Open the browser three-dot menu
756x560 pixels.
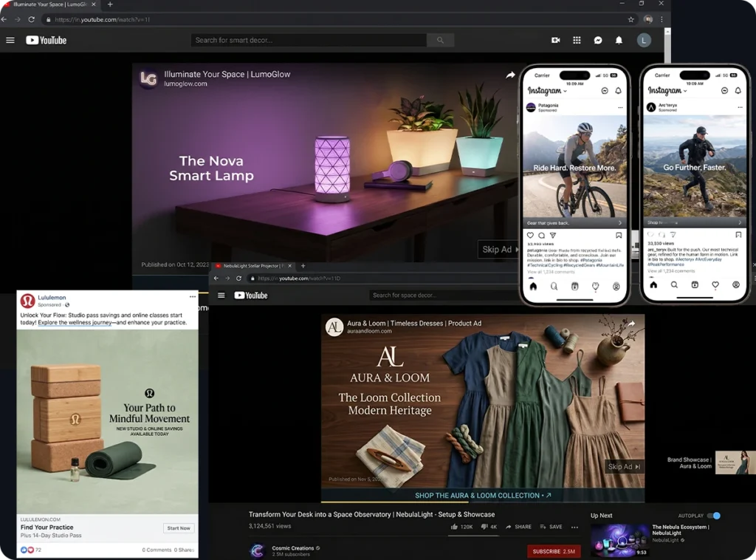pos(661,19)
